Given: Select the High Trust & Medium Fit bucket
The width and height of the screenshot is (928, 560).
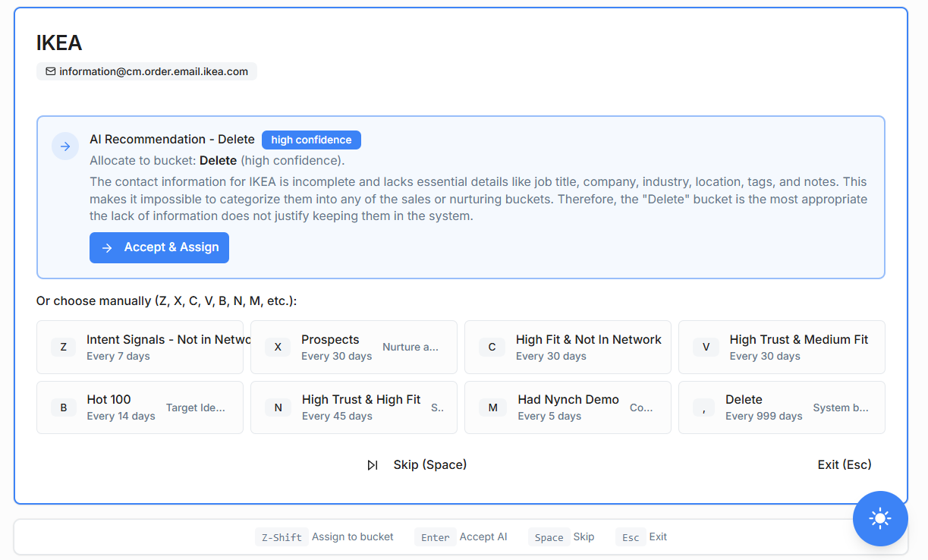Looking at the screenshot, I should click(x=782, y=347).
